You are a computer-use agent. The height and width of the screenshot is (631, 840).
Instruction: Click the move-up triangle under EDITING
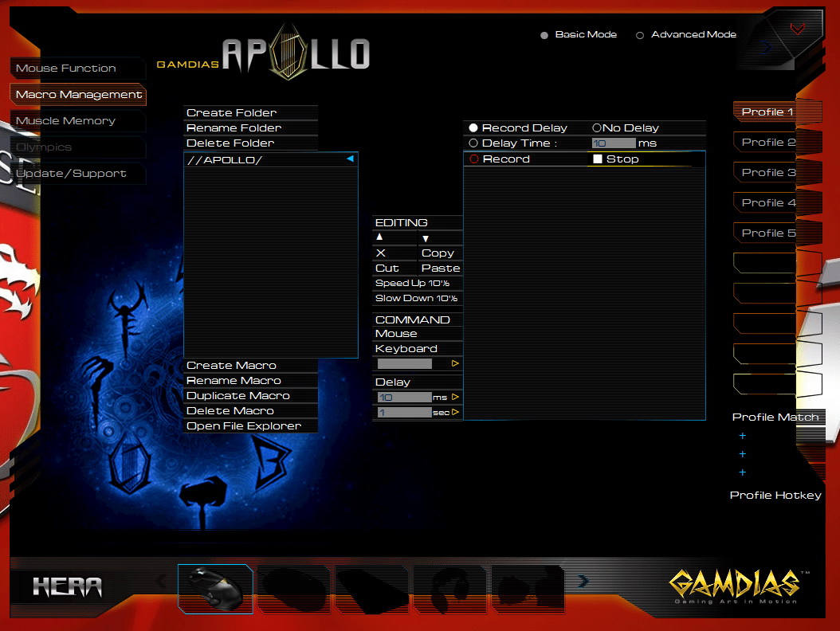pyautogui.click(x=379, y=237)
